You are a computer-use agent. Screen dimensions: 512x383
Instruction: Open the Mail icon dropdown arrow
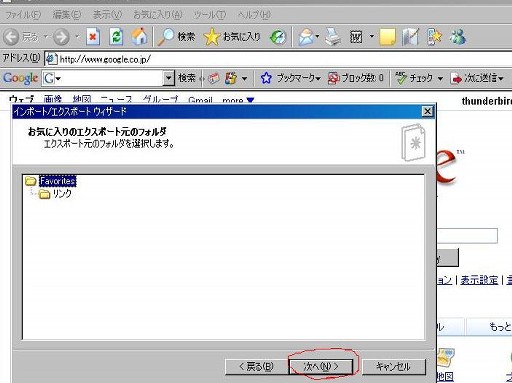[x=317, y=36]
